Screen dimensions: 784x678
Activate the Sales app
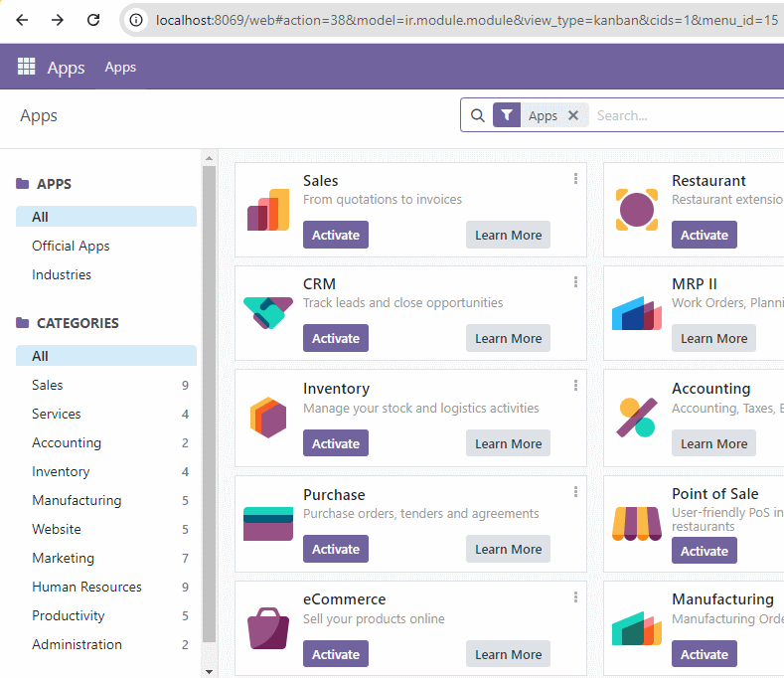336,235
